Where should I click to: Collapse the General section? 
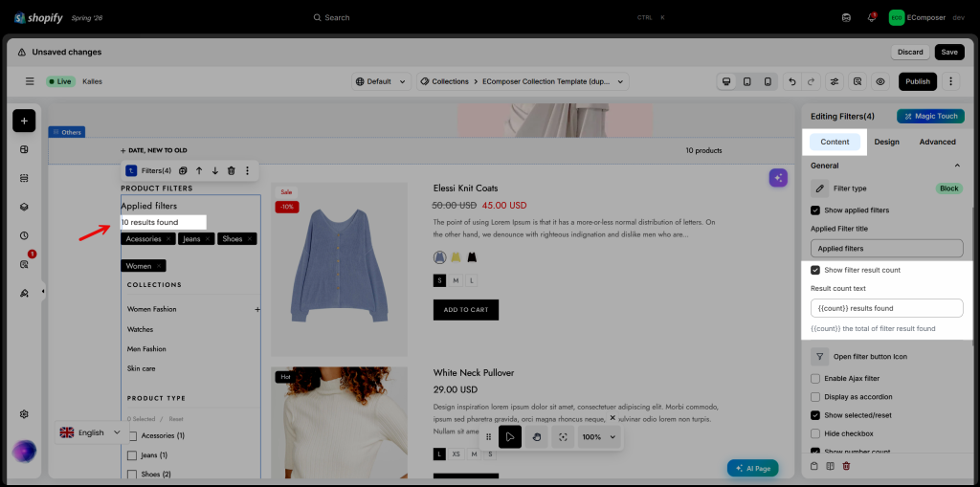coord(957,166)
